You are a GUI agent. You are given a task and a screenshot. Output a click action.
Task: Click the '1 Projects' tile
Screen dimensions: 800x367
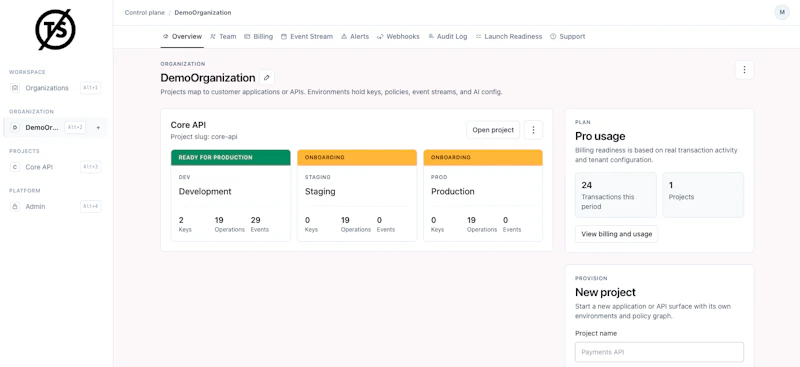703,195
